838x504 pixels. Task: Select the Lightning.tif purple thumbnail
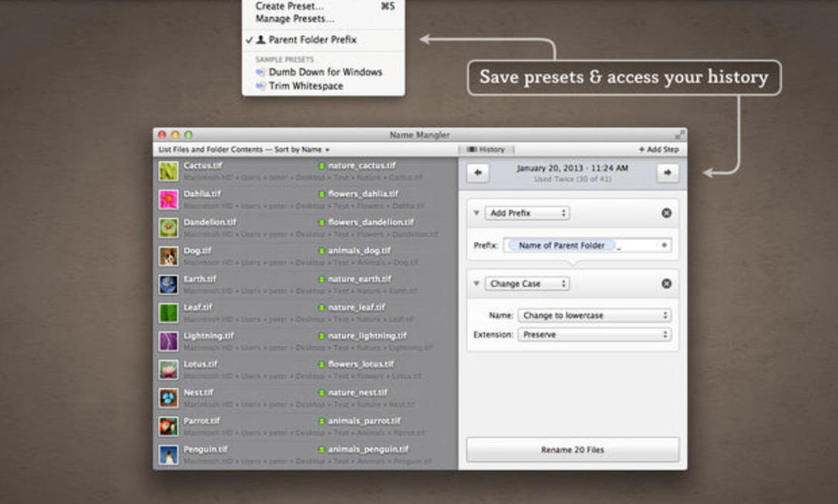[x=168, y=341]
